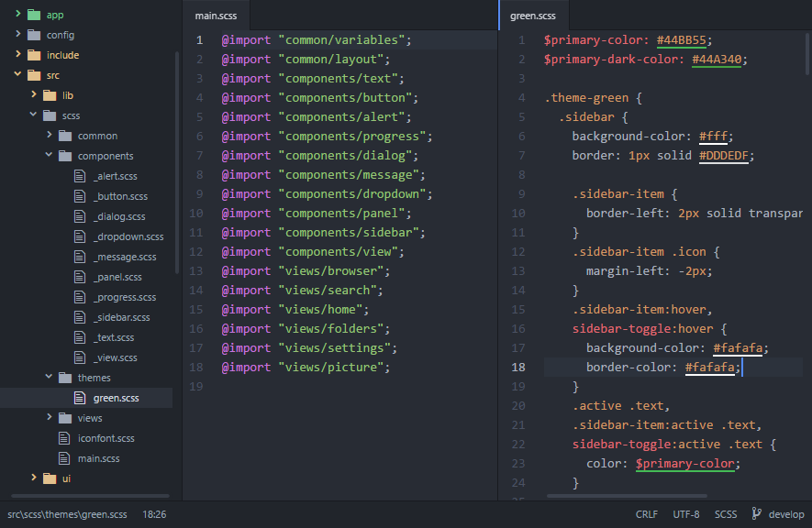Click the include folder icon
This screenshot has height=528, width=812.
(x=34, y=55)
